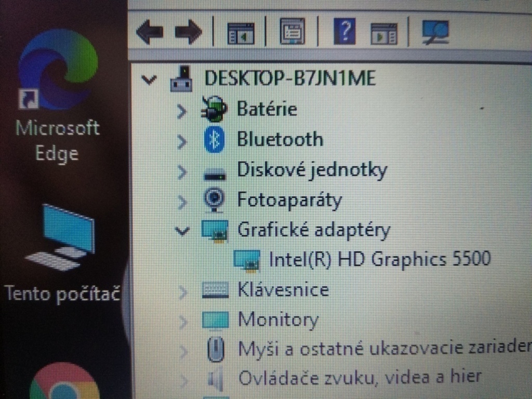This screenshot has height=399, width=532.
Task: Scan for hardware changes monitor icon
Action: [435, 33]
